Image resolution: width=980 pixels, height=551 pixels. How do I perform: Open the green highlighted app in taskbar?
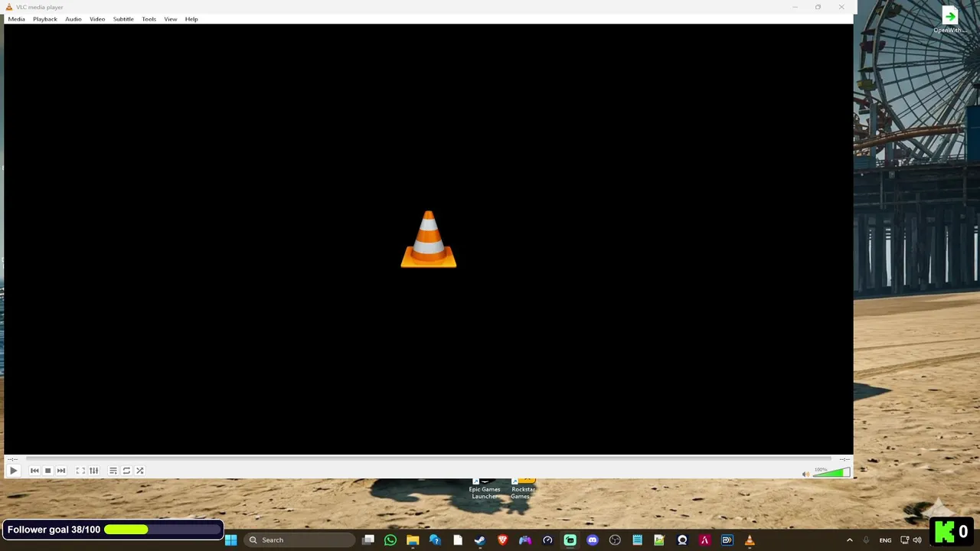(x=570, y=540)
